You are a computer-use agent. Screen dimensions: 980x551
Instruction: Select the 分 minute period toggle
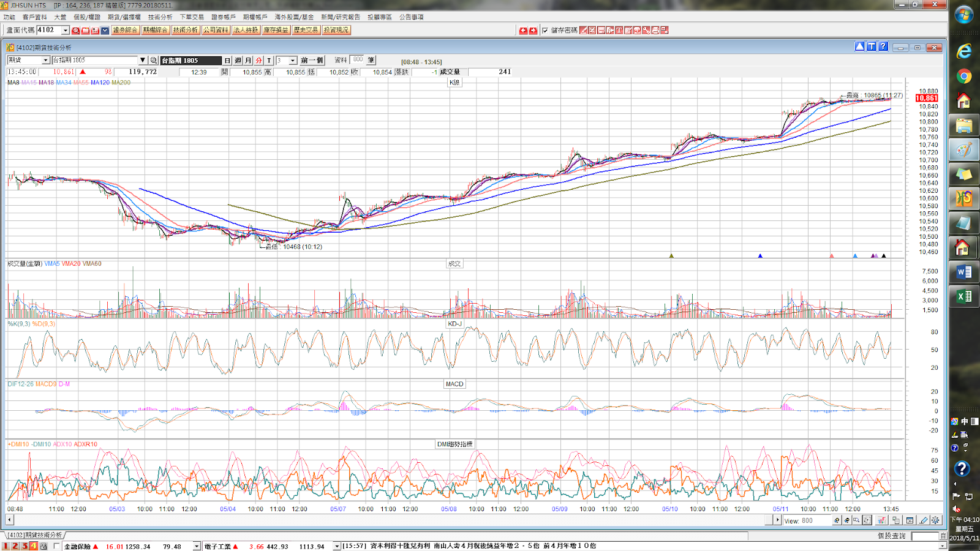tap(258, 60)
